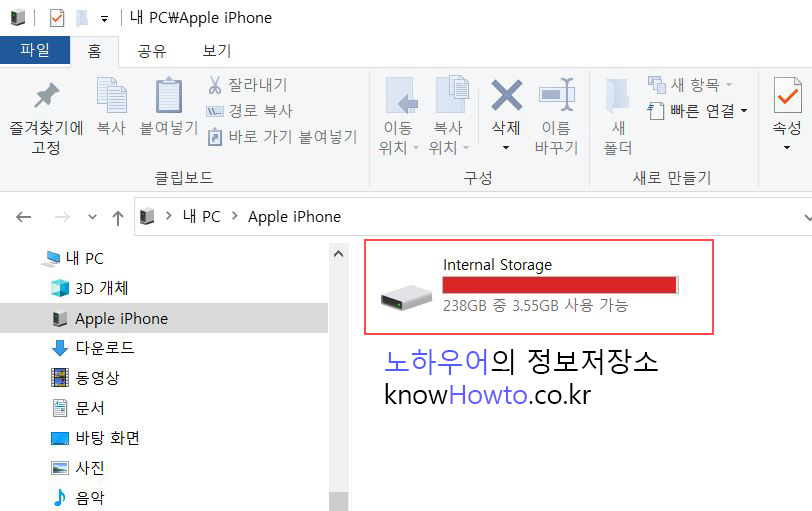Image resolution: width=812 pixels, height=511 pixels.
Task: Click 내 PC in the address breadcrumb
Action: [x=201, y=216]
